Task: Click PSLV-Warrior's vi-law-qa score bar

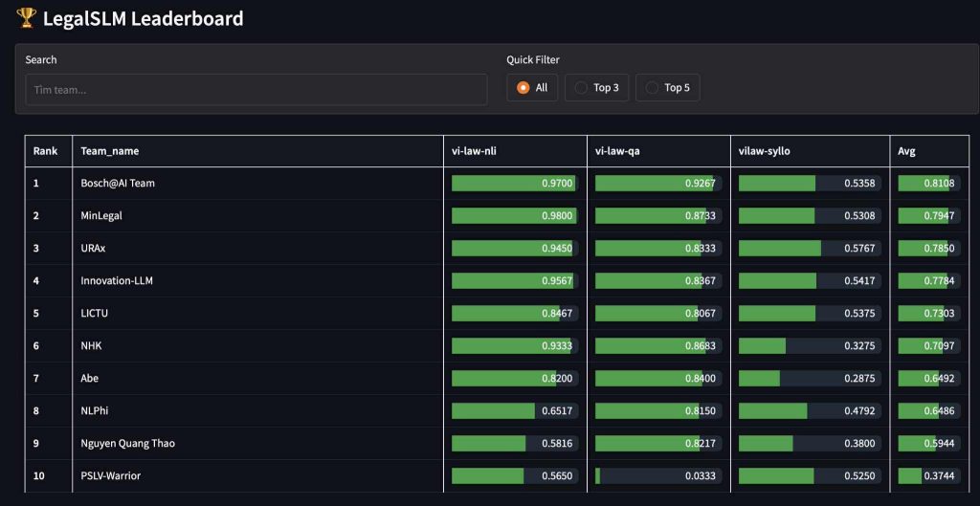Action: (657, 475)
